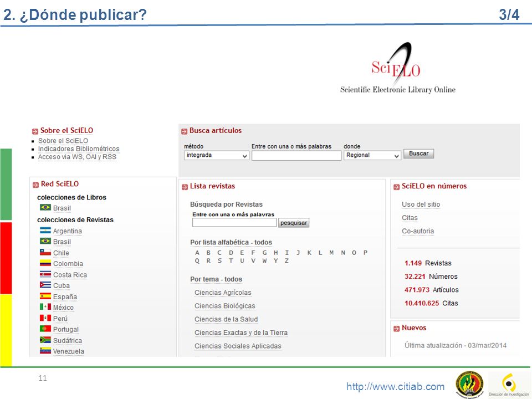Open Ciencias Biológicas subject link
Viewport: 532px width, 399px height.
click(x=224, y=306)
